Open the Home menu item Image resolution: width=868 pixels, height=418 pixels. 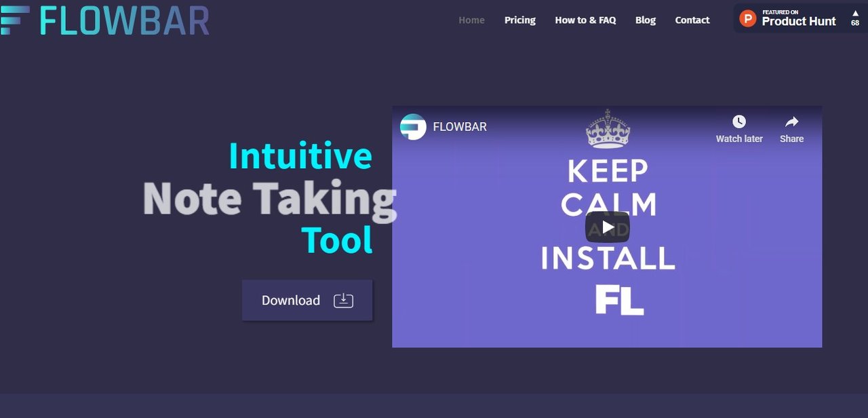pos(471,20)
